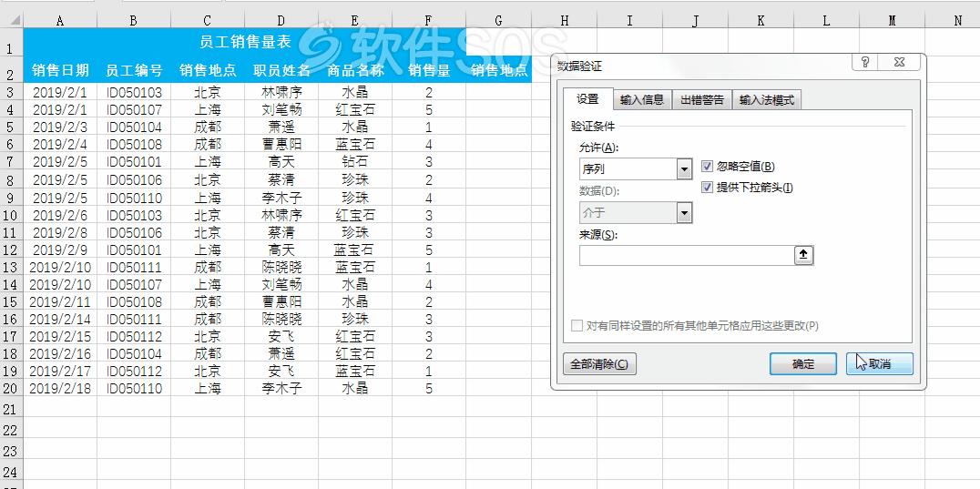Click cell 2019/2/16 in column A
The image size is (980, 489).
[60, 354]
